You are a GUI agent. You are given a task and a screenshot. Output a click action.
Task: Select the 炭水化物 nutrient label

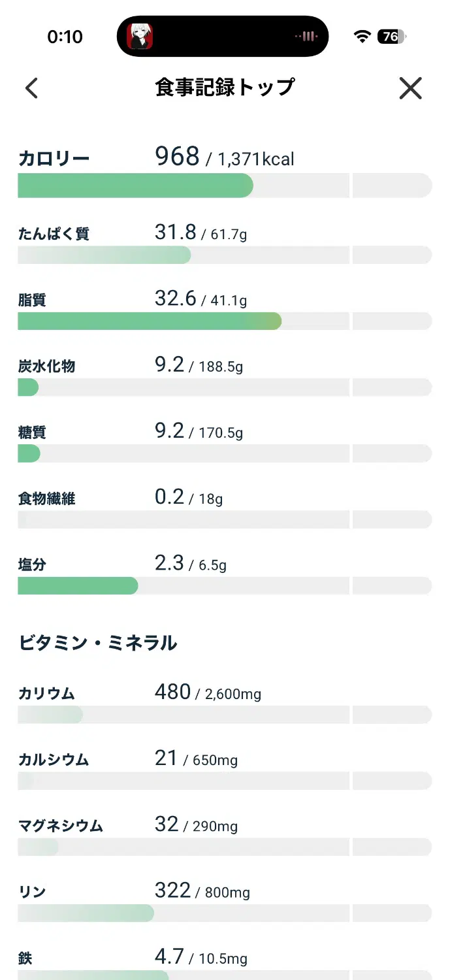click(46, 367)
